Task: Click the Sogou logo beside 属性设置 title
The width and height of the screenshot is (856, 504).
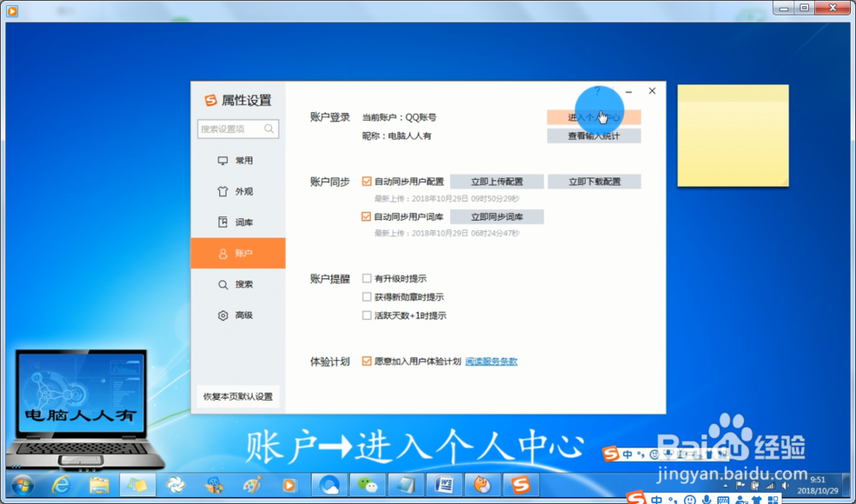Action: click(x=211, y=100)
